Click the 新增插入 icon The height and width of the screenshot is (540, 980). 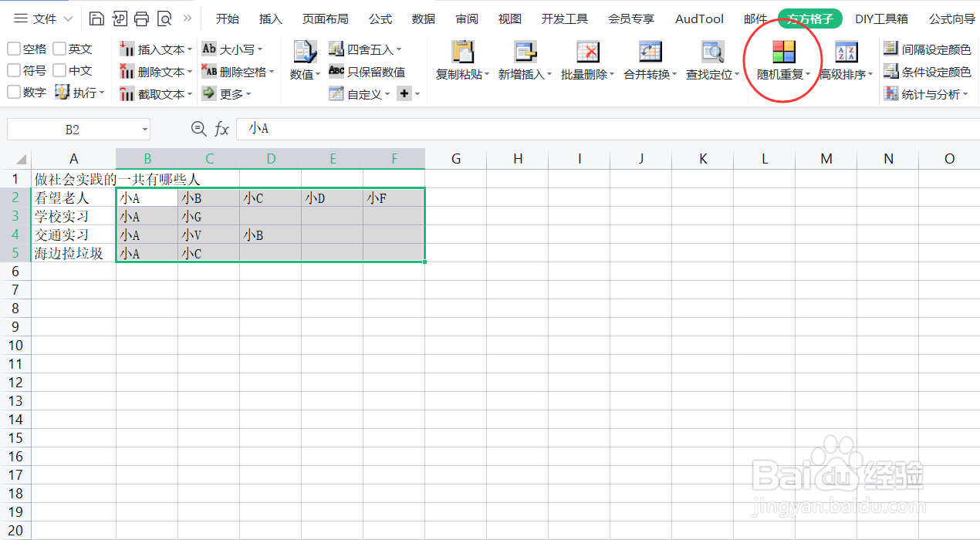(525, 52)
